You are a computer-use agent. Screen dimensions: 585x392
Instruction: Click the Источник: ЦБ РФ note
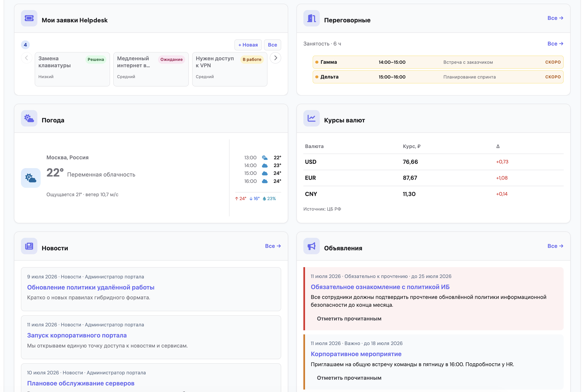(x=322, y=209)
